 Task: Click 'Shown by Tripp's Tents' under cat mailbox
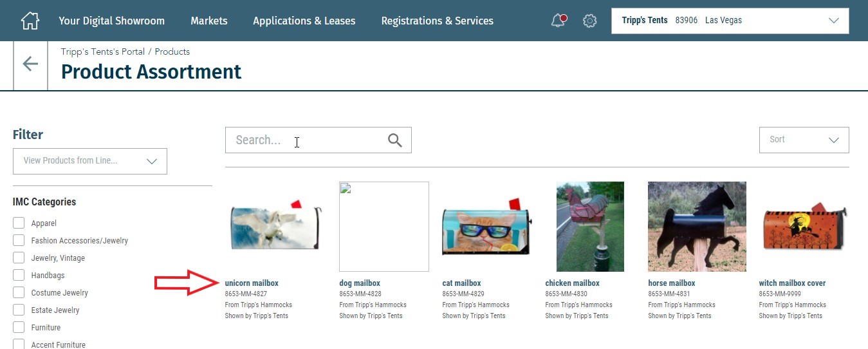pyautogui.click(x=474, y=316)
